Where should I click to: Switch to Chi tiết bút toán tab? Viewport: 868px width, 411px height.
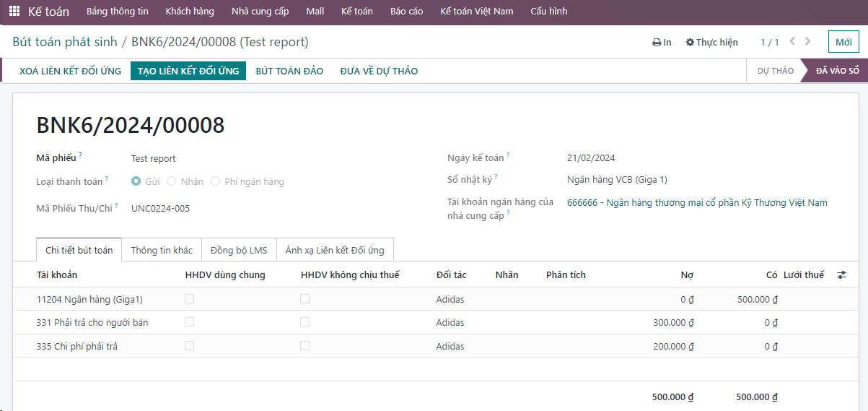pyautogui.click(x=79, y=250)
